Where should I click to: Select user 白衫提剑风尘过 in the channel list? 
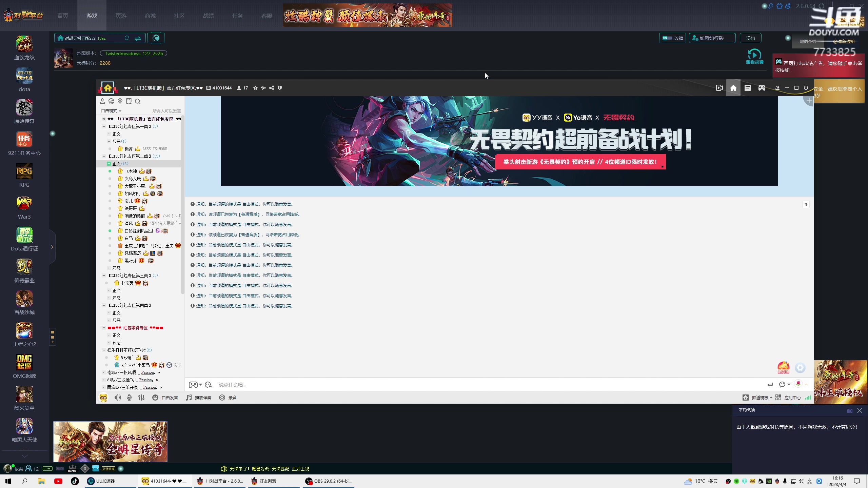tap(139, 231)
